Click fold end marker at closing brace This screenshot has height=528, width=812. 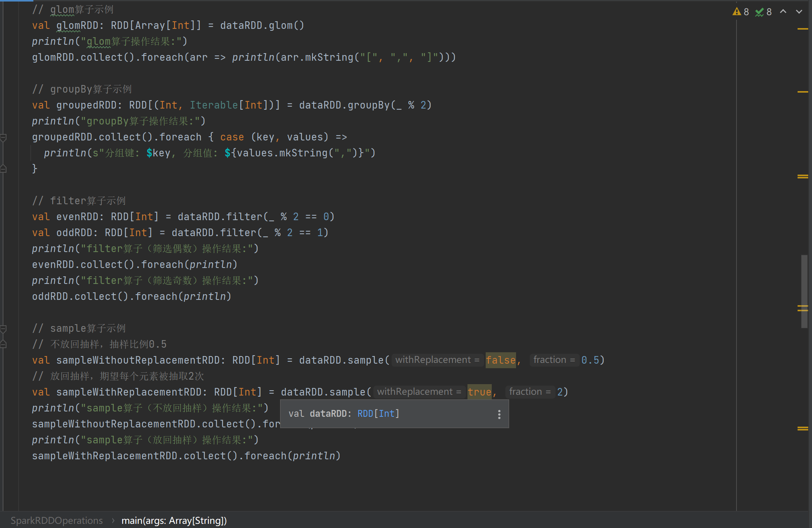pyautogui.click(x=3, y=169)
